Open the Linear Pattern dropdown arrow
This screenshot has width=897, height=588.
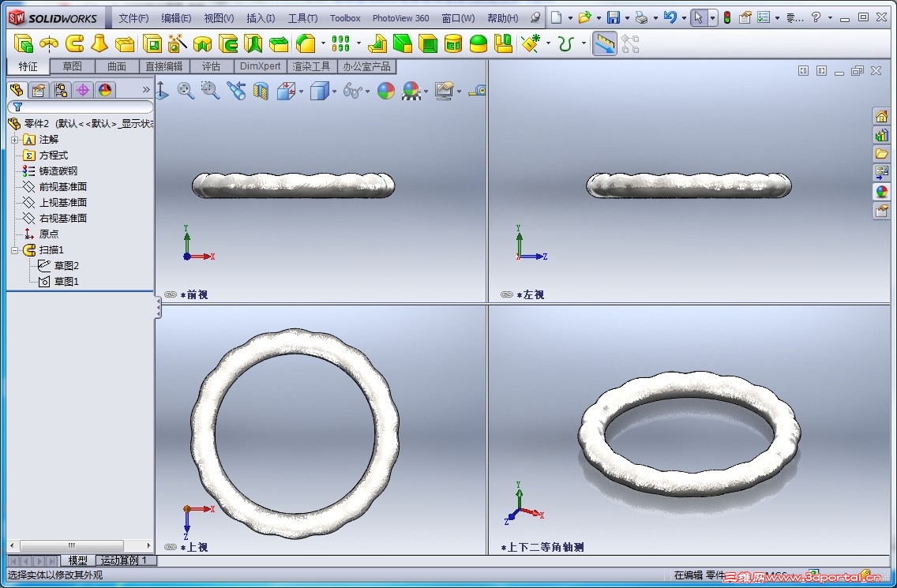358,43
